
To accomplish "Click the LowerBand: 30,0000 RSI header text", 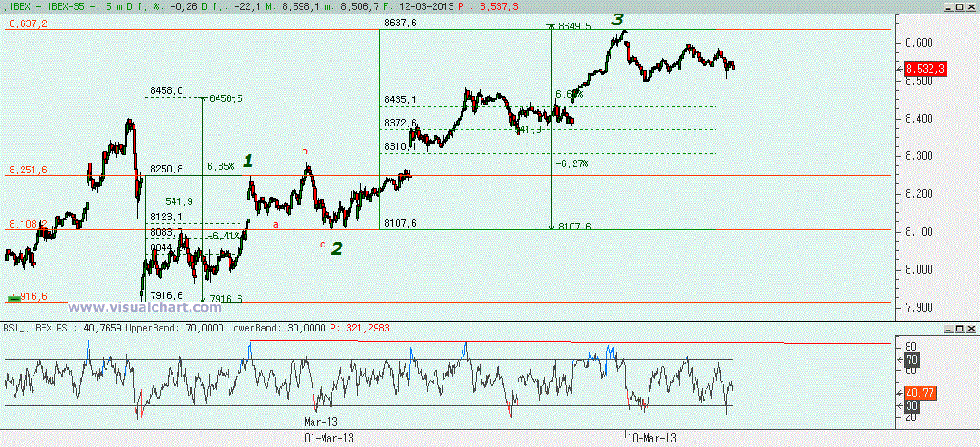I will (277, 328).
